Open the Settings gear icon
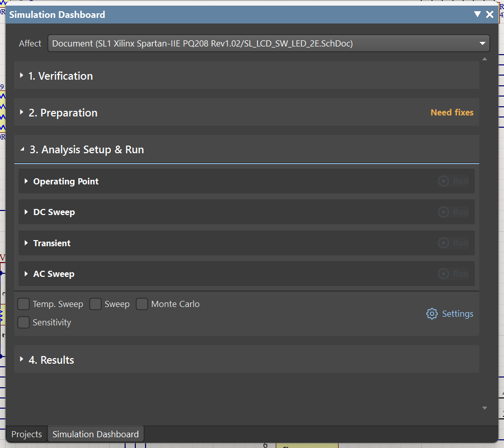504x448 pixels. tap(432, 314)
